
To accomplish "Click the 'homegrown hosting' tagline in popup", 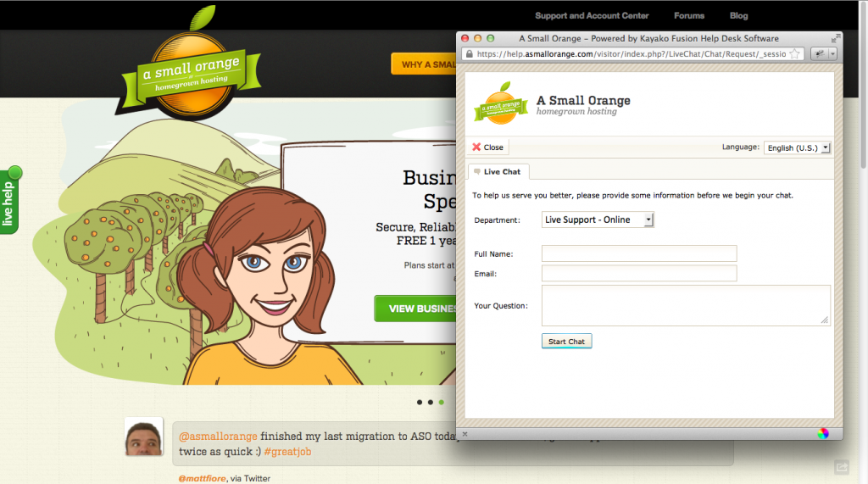I will coord(576,111).
